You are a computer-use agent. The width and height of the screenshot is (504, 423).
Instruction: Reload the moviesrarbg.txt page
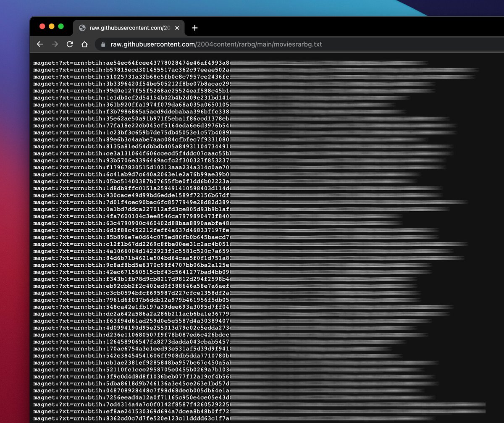[70, 44]
